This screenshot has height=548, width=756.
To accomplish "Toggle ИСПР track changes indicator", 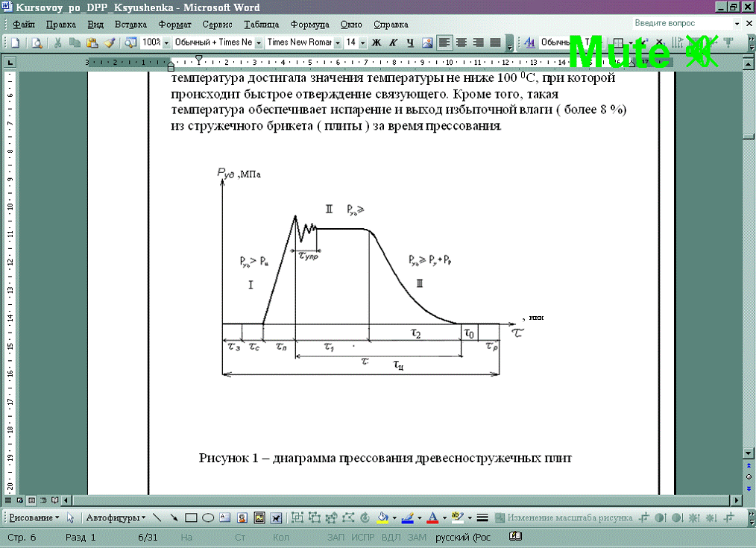I will (x=362, y=537).
